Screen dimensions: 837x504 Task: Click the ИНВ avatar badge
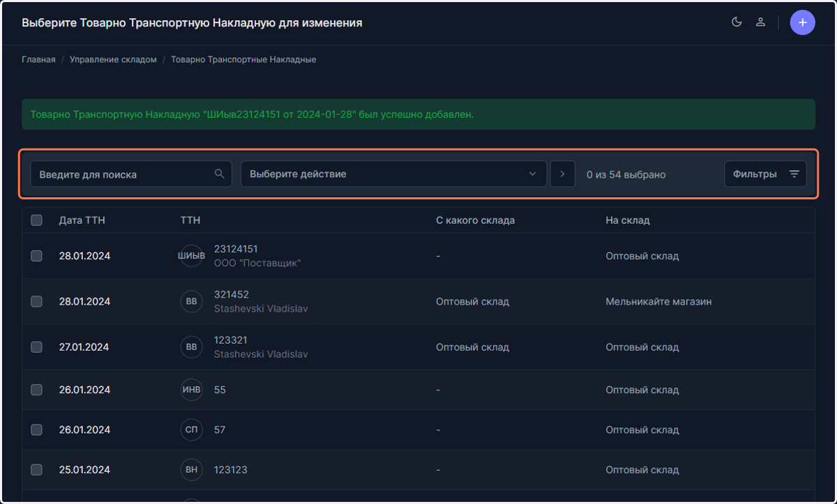192,390
